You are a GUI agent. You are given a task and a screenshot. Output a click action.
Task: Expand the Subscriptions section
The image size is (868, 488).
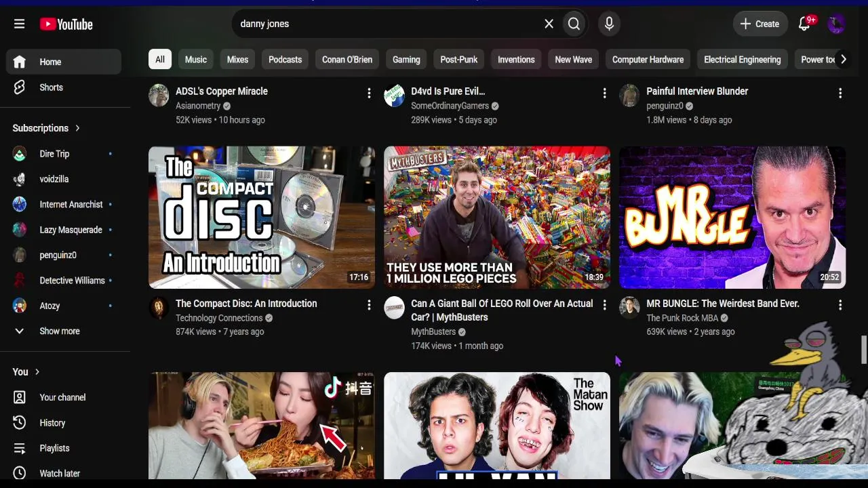pyautogui.click(x=46, y=128)
